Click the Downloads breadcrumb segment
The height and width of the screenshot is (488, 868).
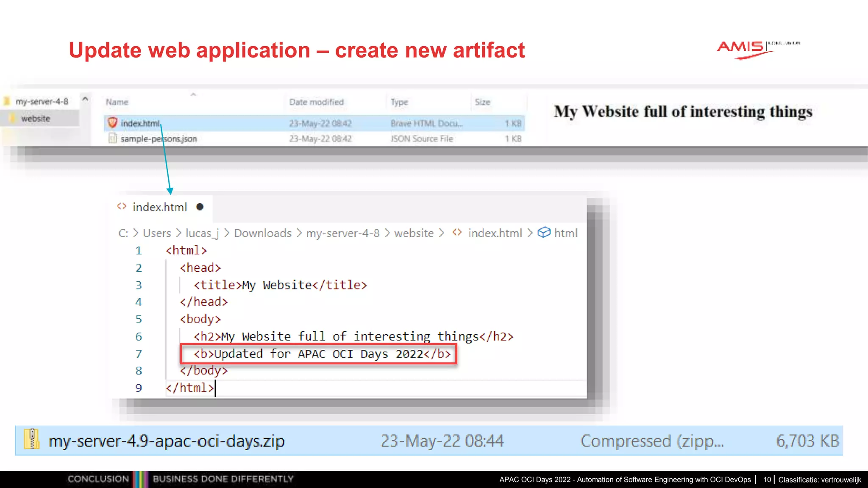[x=263, y=233]
